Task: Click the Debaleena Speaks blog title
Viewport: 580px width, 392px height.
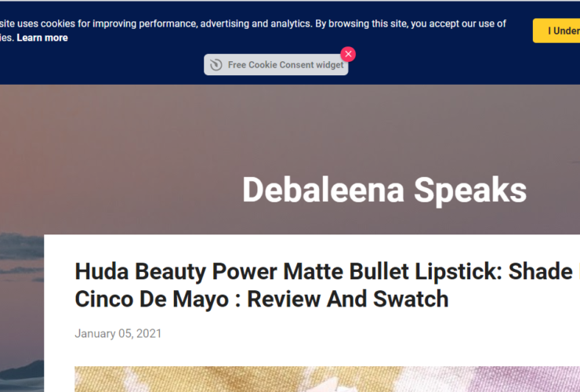Action: (384, 190)
